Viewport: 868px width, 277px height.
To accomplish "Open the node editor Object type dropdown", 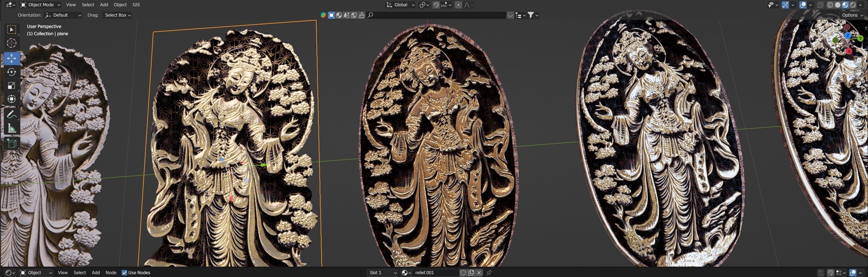I will 36,273.
